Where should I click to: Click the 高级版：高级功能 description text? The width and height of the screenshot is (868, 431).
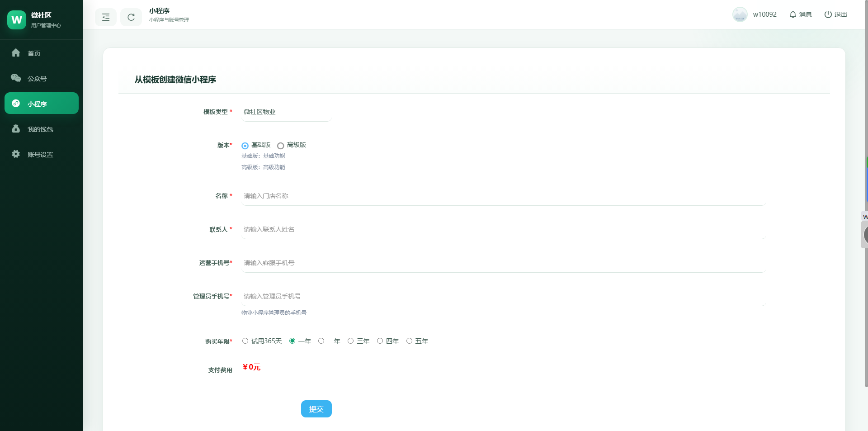(263, 167)
